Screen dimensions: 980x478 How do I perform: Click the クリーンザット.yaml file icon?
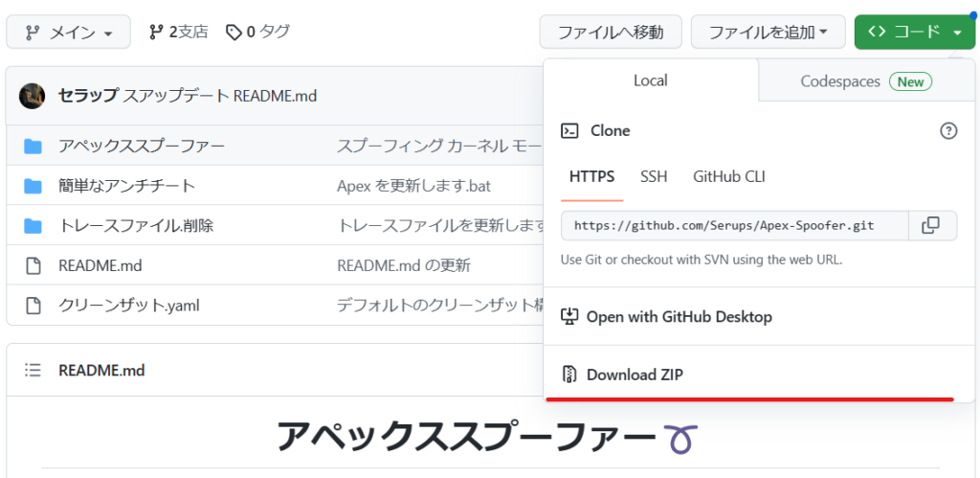pyautogui.click(x=33, y=306)
